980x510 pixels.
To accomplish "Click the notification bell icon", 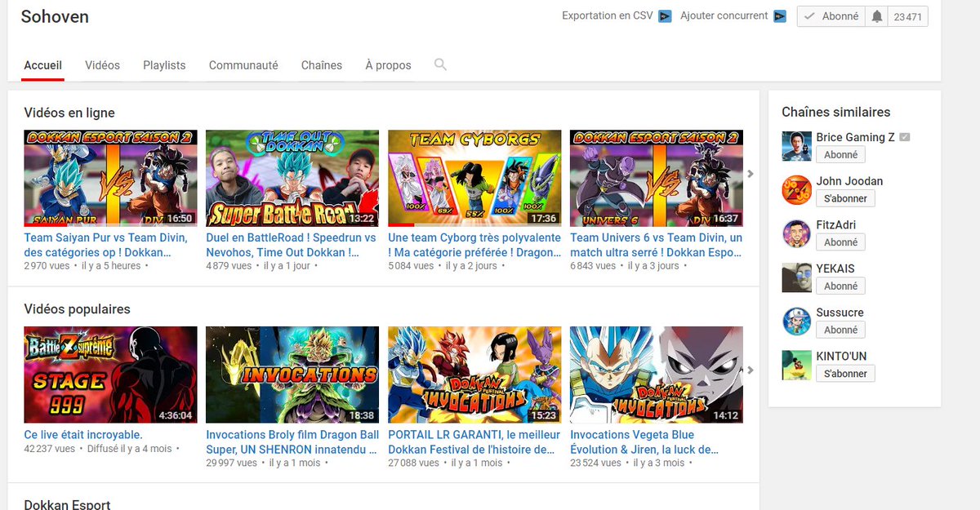I will (877, 16).
